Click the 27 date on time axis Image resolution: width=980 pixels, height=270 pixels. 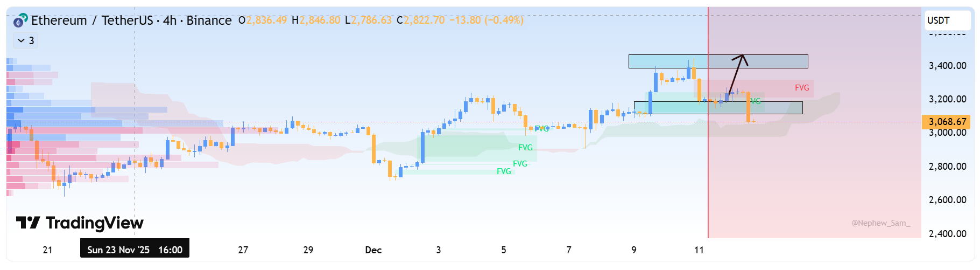coord(243,250)
